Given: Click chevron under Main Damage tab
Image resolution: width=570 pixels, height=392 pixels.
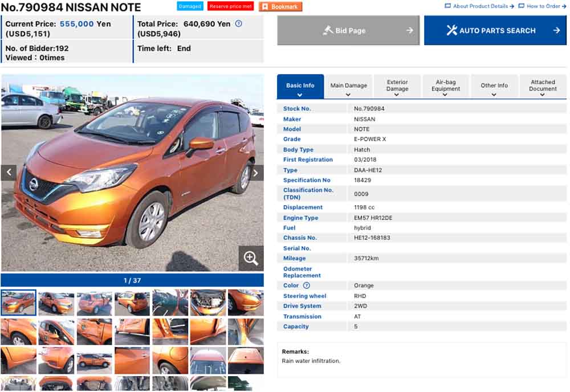Looking at the screenshot, I should (348, 95).
